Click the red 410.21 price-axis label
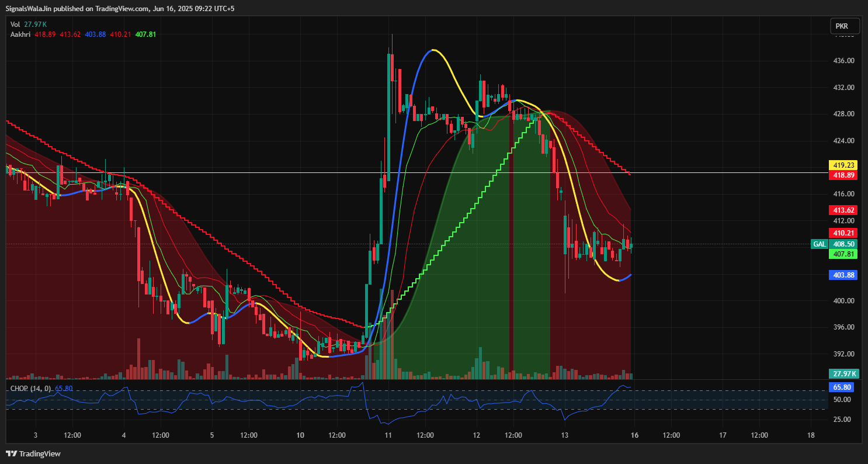The width and height of the screenshot is (868, 464). [843, 233]
